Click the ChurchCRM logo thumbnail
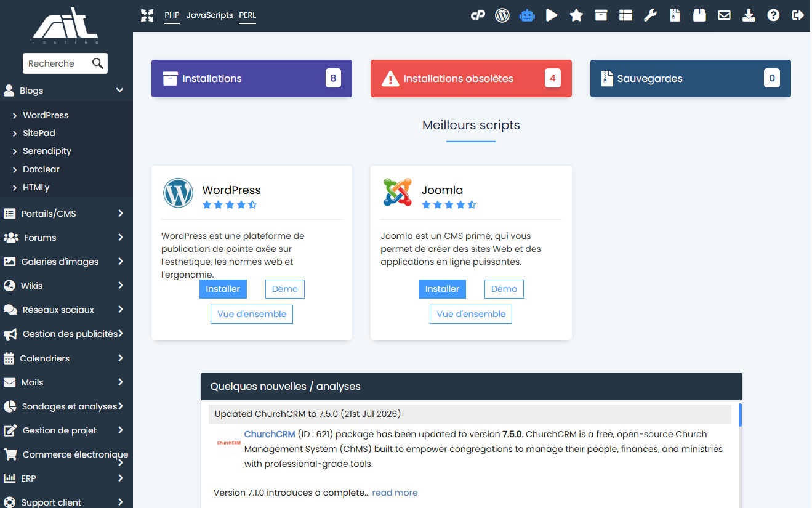 point(228,443)
